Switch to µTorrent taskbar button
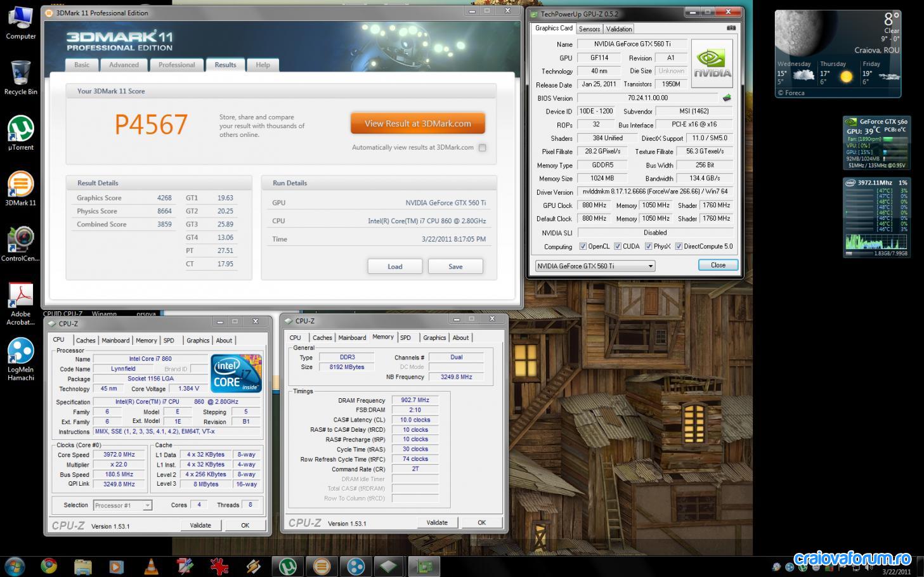This screenshot has width=924, height=577. pyautogui.click(x=288, y=566)
